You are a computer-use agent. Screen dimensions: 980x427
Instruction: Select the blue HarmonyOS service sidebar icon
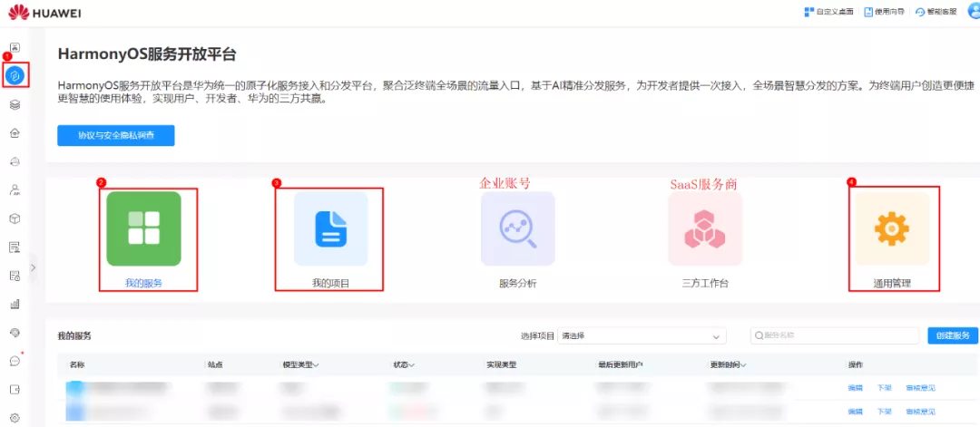click(15, 75)
